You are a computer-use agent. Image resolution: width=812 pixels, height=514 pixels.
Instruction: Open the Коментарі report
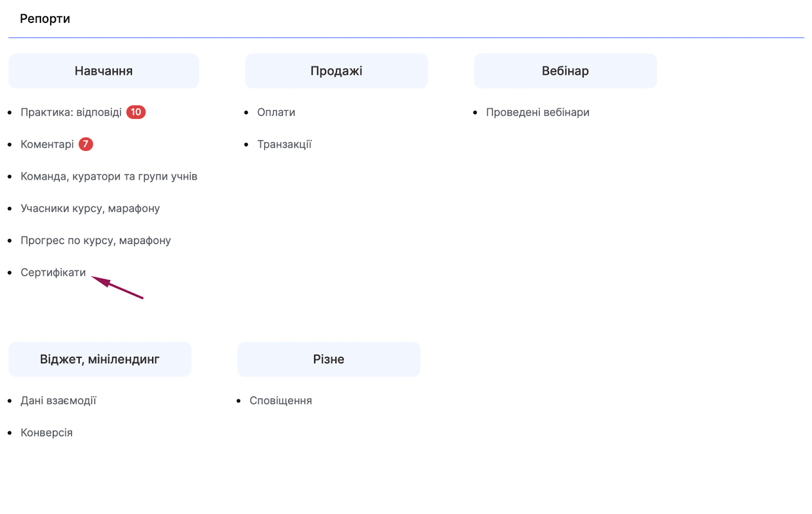[47, 145]
